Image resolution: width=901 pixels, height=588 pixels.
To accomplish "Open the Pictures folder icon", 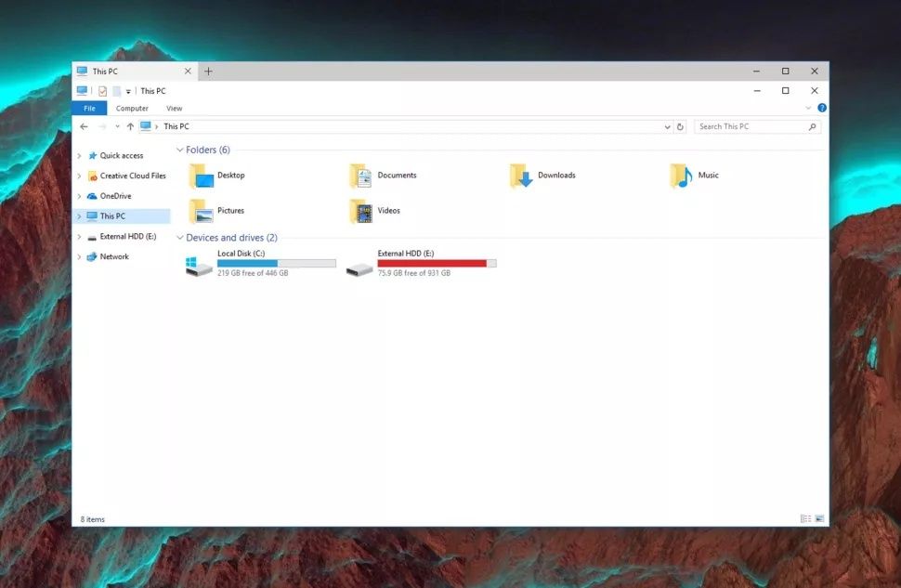I will (x=202, y=211).
